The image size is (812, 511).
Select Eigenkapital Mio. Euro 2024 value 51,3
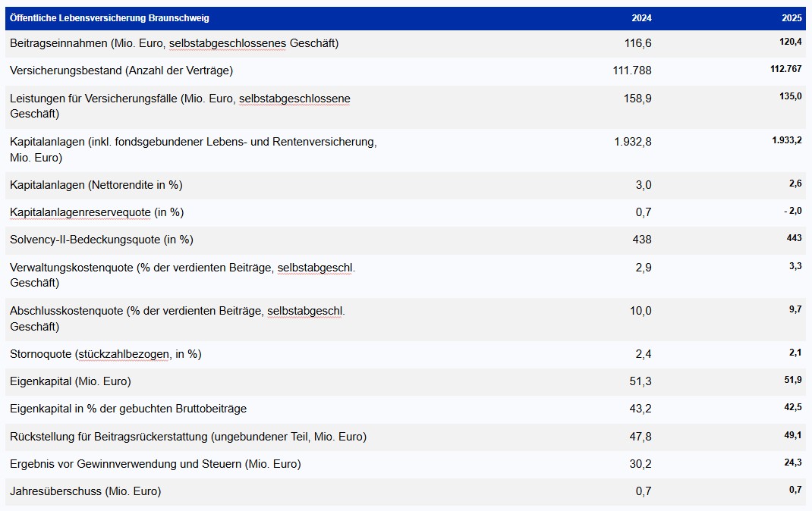pos(640,381)
